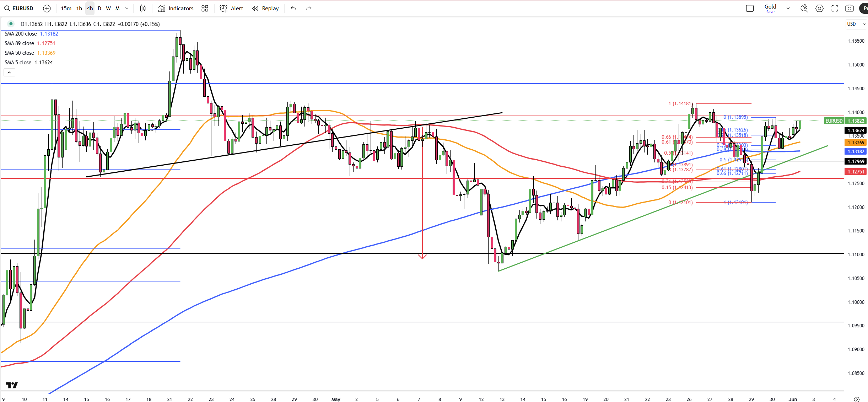Click the blue Fibonacci 0 (1.13895) label
This screenshot has height=402, width=868.
pyautogui.click(x=735, y=117)
